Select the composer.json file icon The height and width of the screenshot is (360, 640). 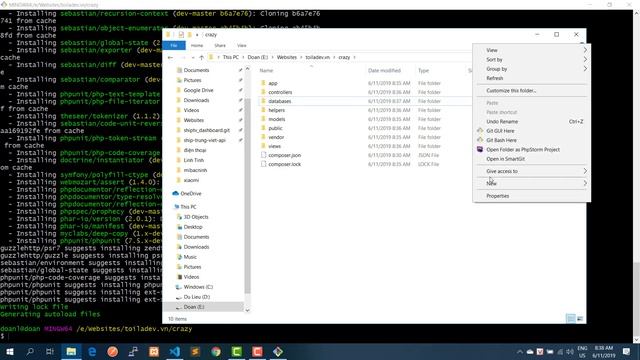tap(263, 155)
